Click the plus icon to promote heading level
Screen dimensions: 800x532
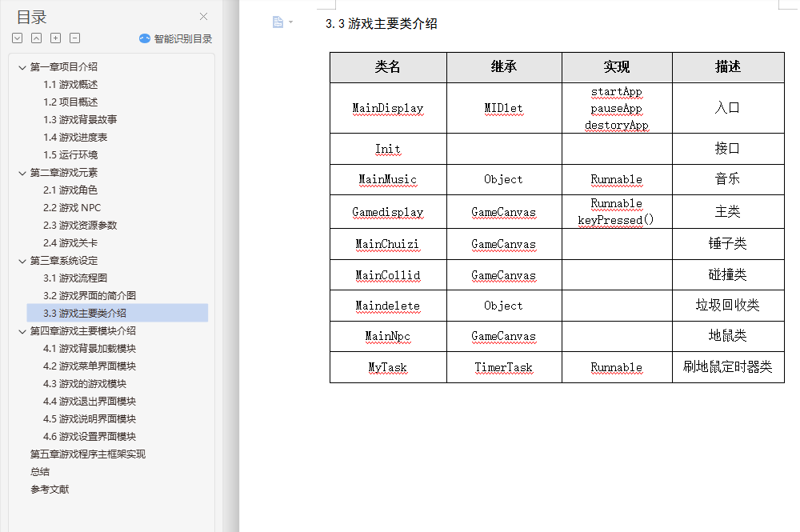click(x=56, y=38)
